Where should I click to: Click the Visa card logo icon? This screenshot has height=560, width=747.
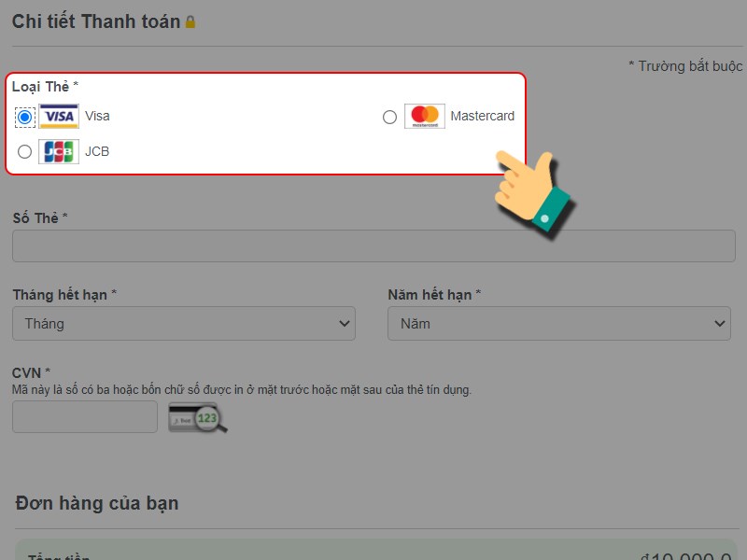click(x=58, y=116)
